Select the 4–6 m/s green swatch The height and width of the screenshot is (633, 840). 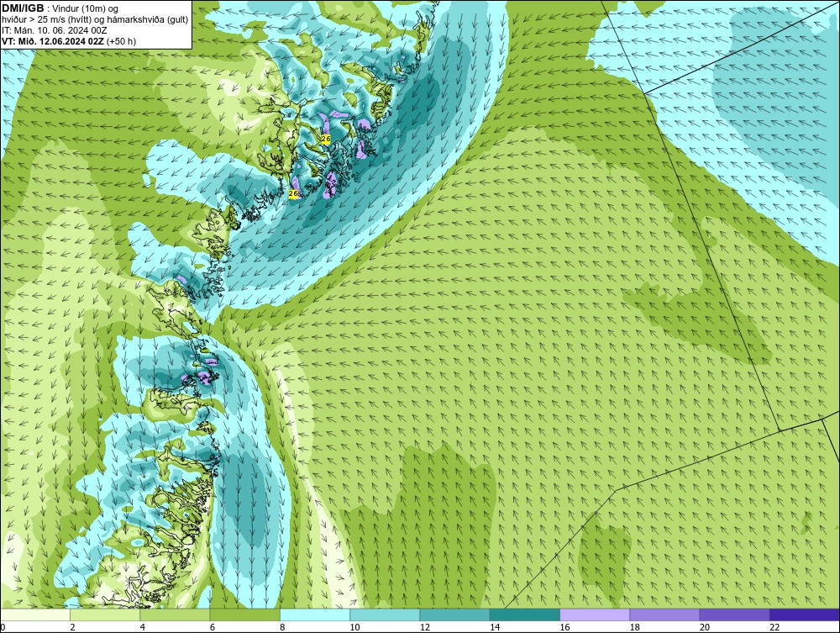[176, 615]
